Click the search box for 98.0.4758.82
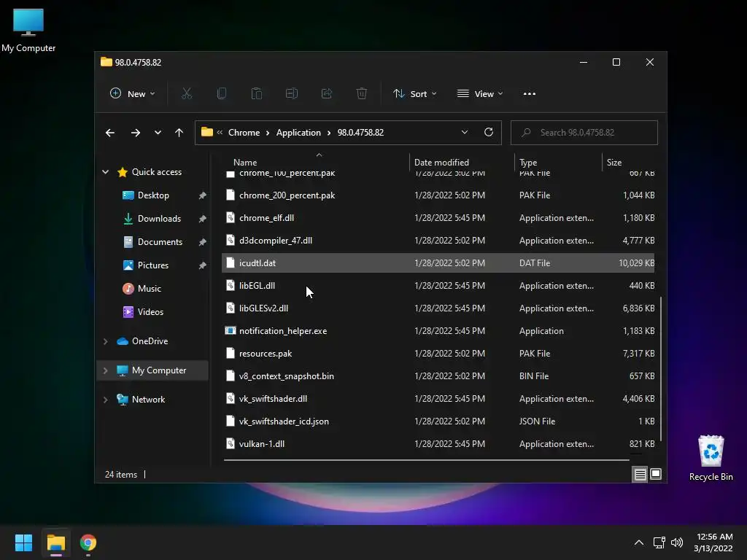747x560 pixels. point(584,133)
